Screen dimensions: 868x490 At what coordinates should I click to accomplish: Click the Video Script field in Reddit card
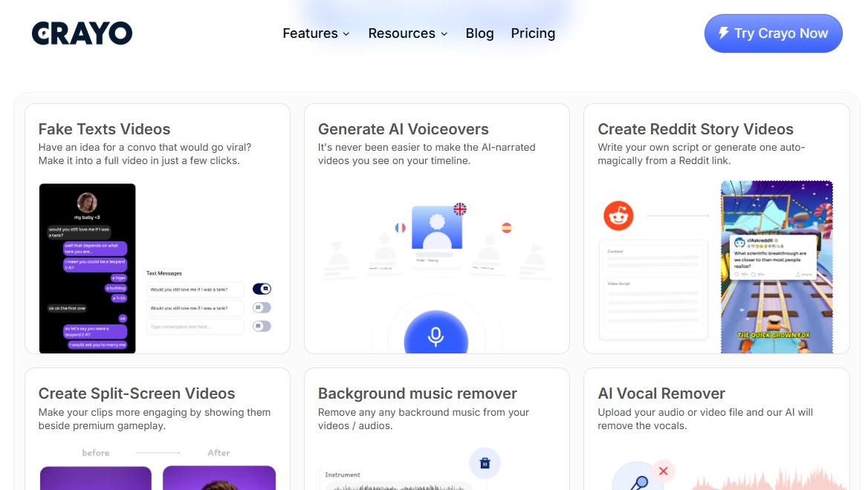tap(653, 304)
